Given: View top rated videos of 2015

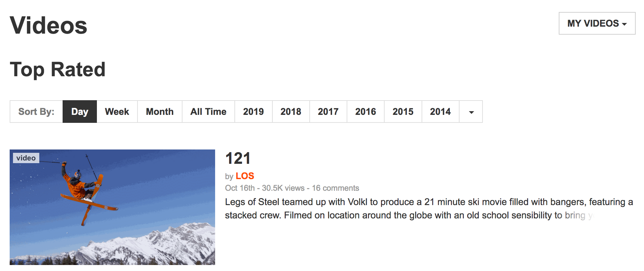Looking at the screenshot, I should [403, 112].
